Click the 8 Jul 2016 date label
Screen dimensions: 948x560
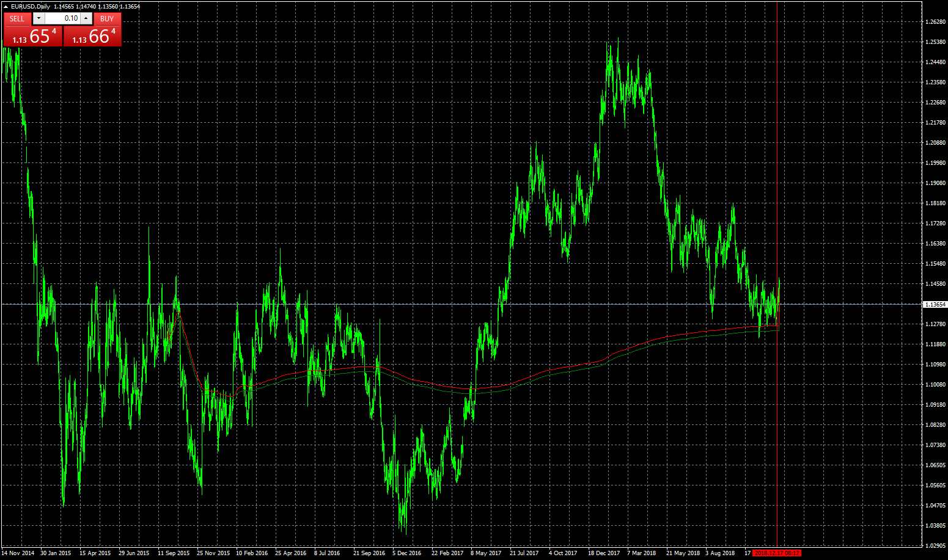coord(327,553)
